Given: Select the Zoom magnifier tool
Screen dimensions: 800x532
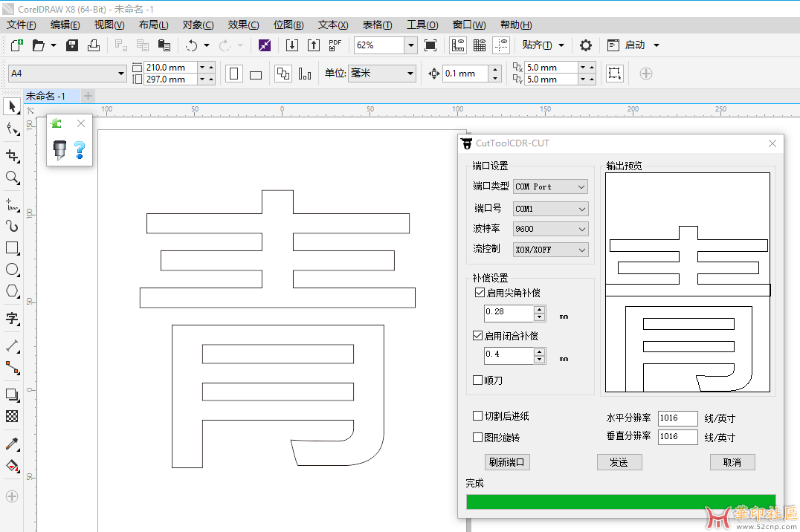Looking at the screenshot, I should pos(12,178).
